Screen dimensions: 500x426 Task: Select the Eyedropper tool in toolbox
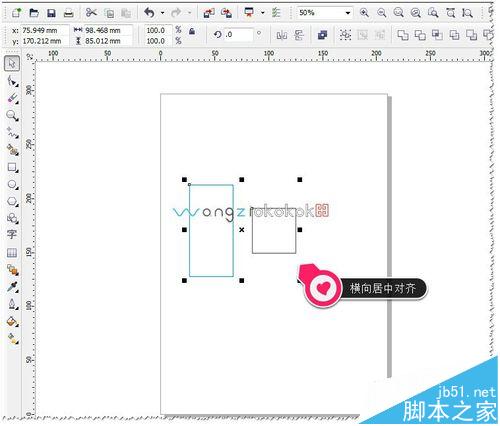12,287
